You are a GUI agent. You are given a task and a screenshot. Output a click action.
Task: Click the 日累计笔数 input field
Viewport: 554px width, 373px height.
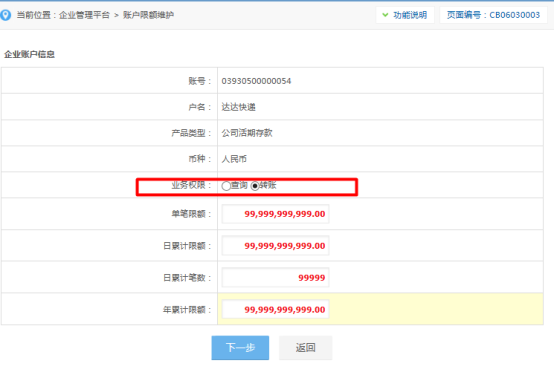[276, 277]
